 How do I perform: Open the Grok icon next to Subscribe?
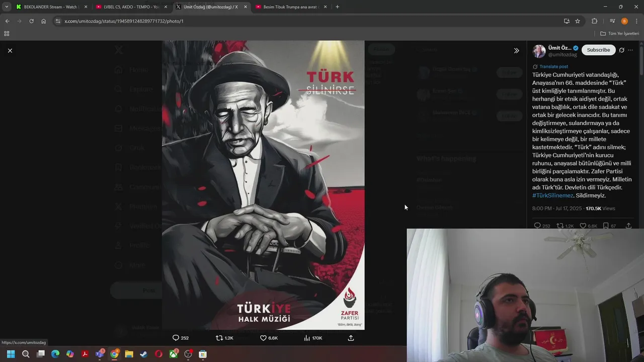(622, 50)
